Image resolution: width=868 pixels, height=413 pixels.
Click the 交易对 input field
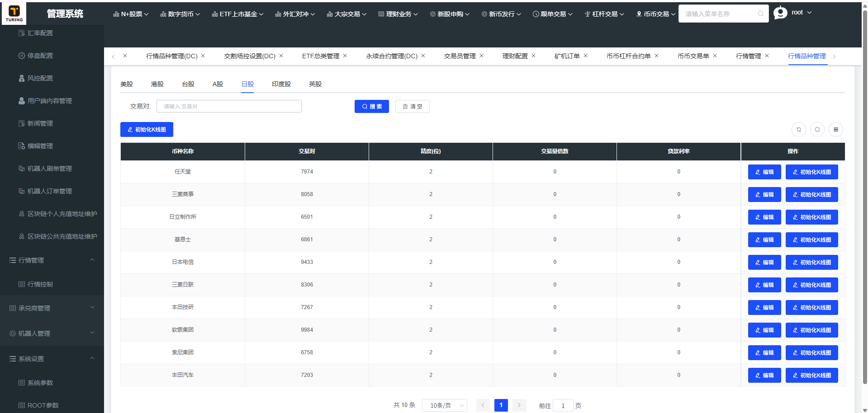coord(229,107)
